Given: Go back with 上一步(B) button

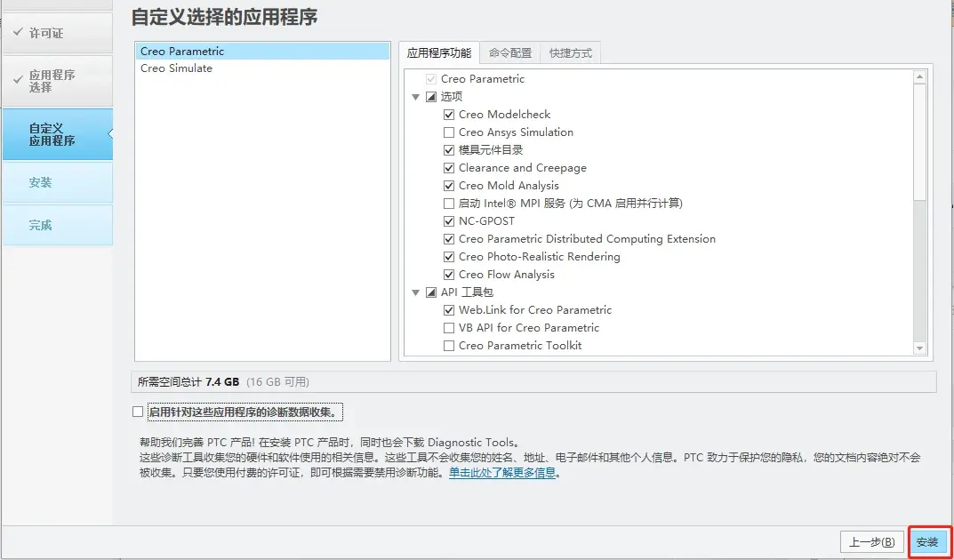Looking at the screenshot, I should point(872,541).
